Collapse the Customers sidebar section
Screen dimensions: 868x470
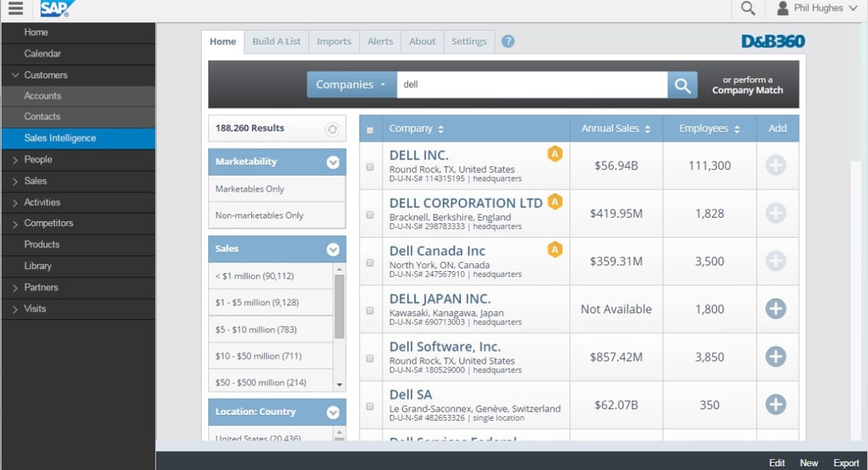(x=15, y=75)
